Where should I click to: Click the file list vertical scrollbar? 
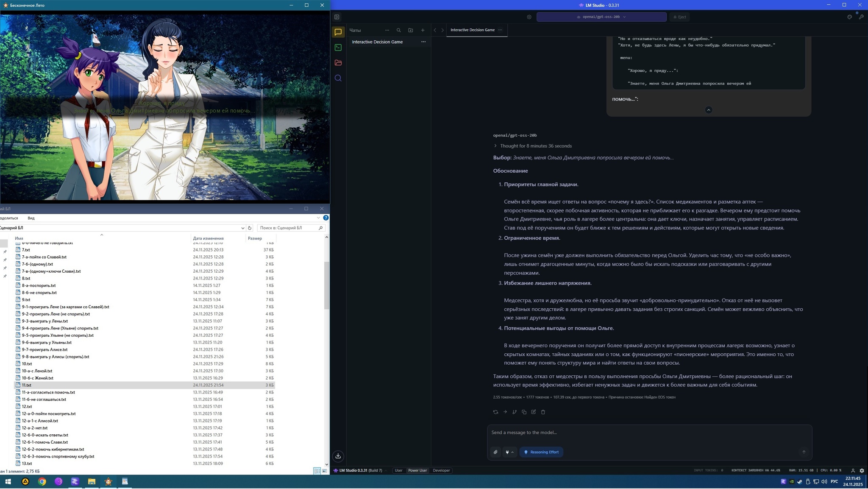(326, 285)
